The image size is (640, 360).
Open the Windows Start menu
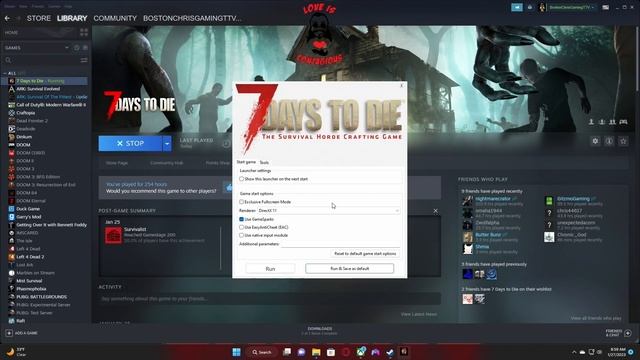click(x=236, y=352)
